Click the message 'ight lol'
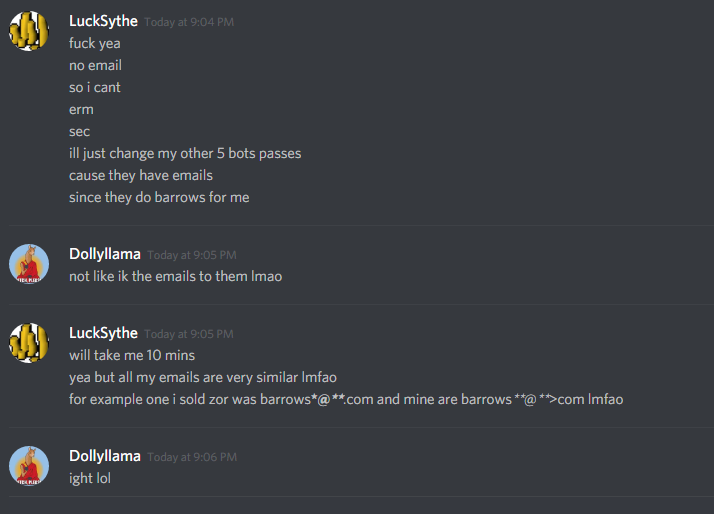This screenshot has width=714, height=514. tap(90, 478)
